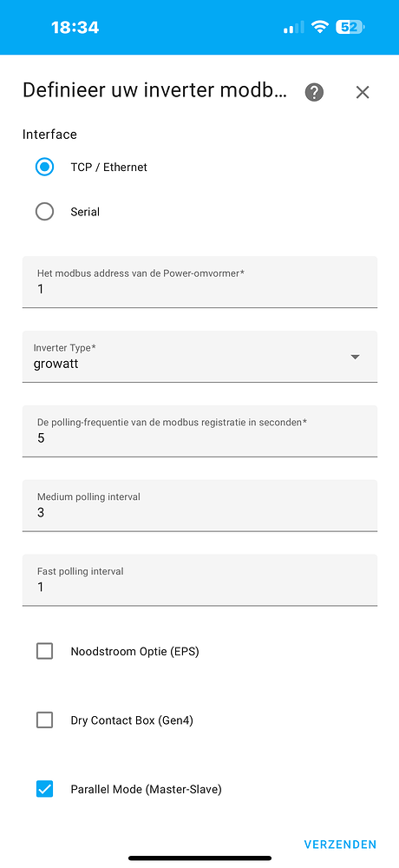399x868 pixels.
Task: Close the inverter modbus dialog
Action: point(363,93)
